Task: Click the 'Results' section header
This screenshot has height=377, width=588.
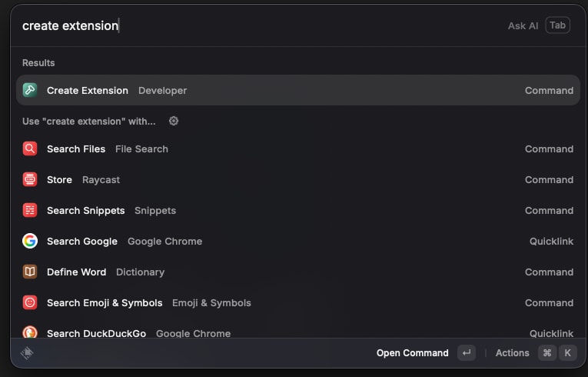Action: pos(38,63)
